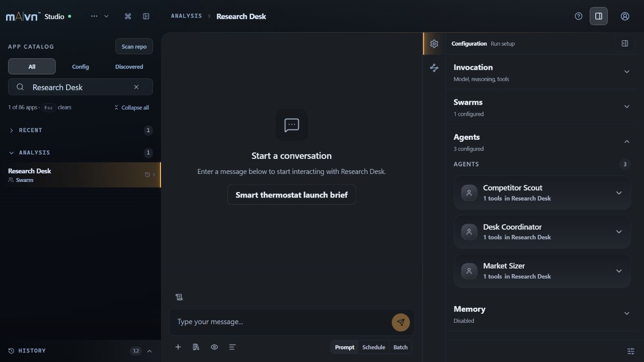The width and height of the screenshot is (644, 362).
Task: Expand the Market Sizer agent card
Action: [542, 270]
